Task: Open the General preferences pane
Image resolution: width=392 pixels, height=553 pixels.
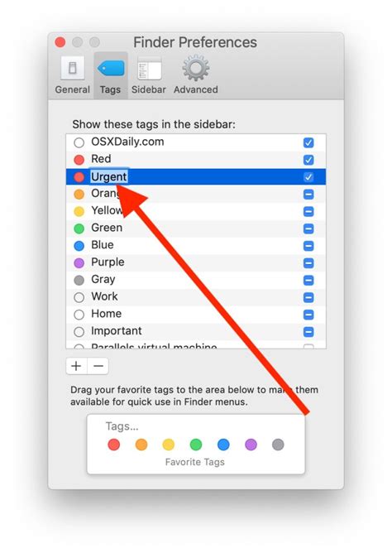Action: click(72, 75)
